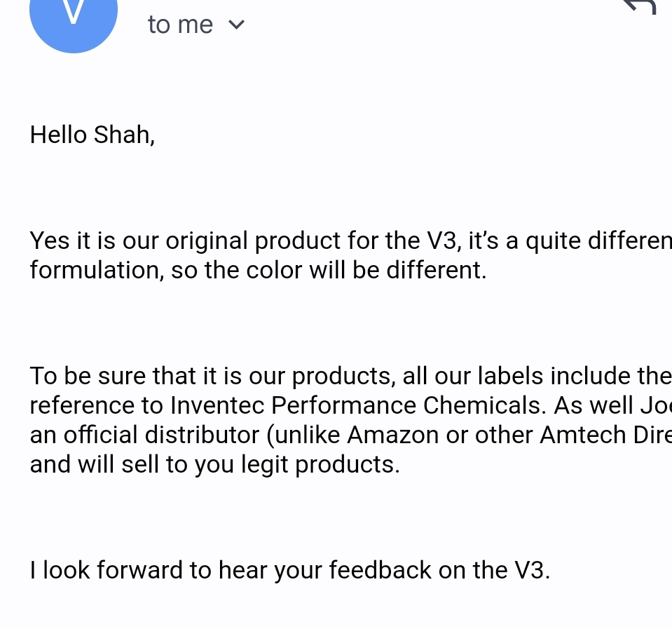Expand recipient details chevron beside "to me"
The height and width of the screenshot is (629, 672).
click(x=237, y=25)
